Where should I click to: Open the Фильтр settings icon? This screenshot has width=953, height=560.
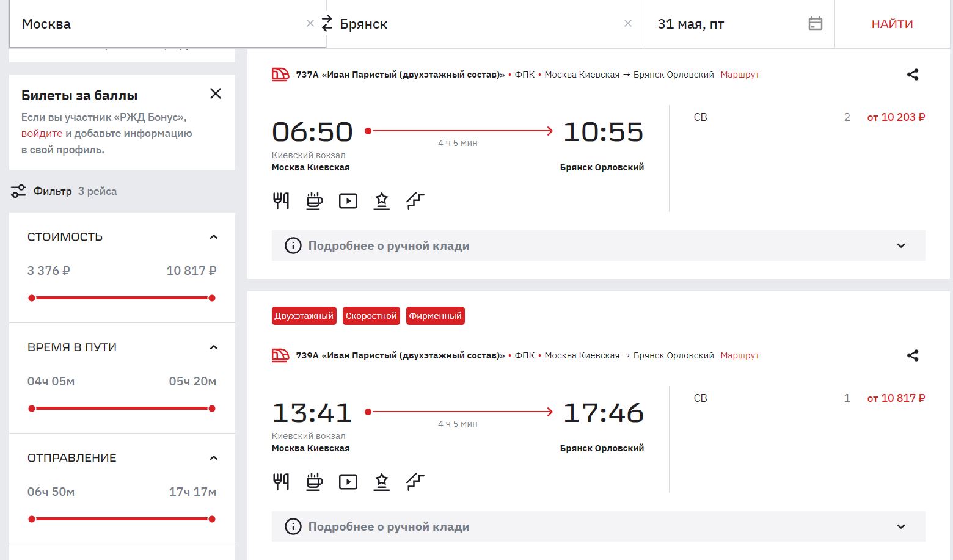pos(18,191)
